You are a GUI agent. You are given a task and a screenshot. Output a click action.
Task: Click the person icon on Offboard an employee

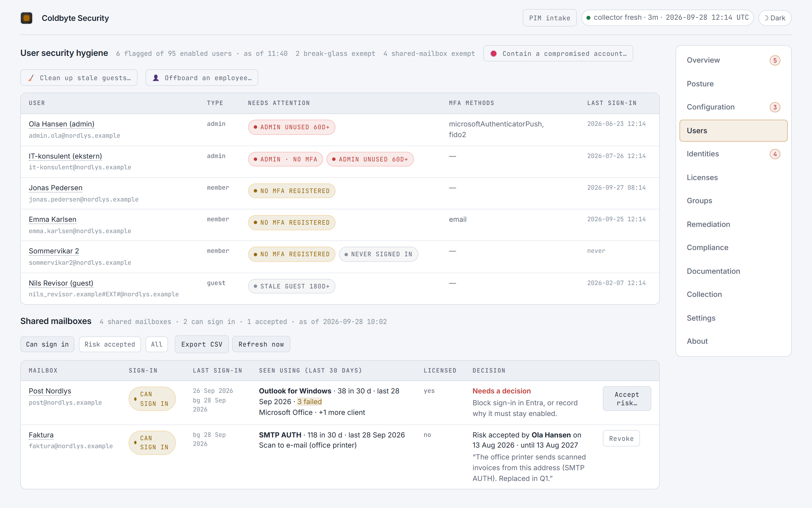156,78
